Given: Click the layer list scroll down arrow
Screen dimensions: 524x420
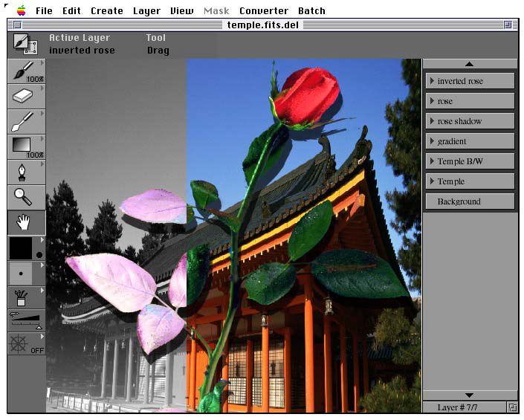Looking at the screenshot, I should [x=470, y=395].
